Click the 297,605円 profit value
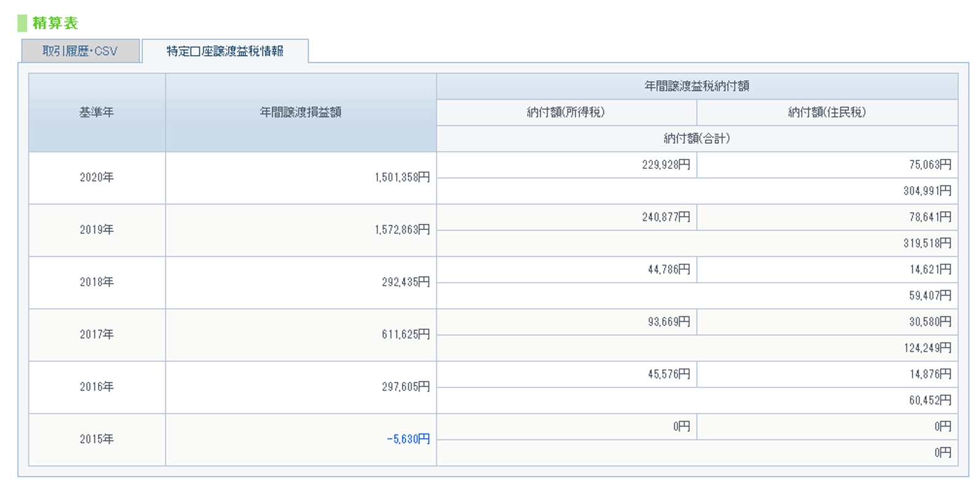The image size is (980, 481). (406, 387)
